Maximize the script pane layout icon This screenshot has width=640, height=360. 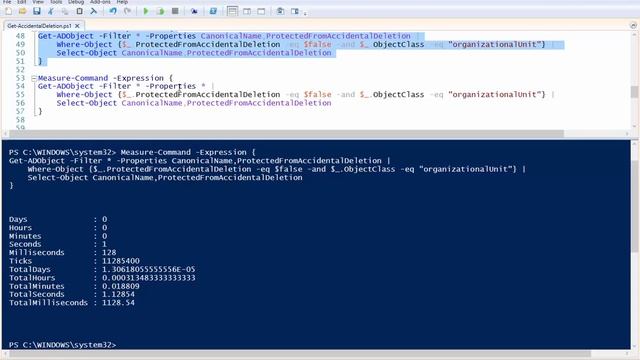[261, 11]
